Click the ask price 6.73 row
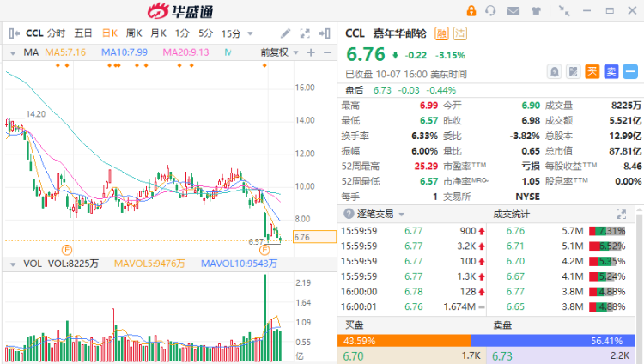This screenshot has height=364, width=644. [561, 355]
